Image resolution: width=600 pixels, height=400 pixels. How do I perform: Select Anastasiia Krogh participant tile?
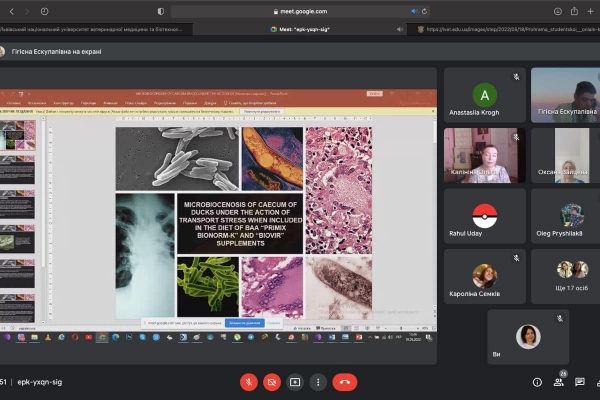click(484, 95)
